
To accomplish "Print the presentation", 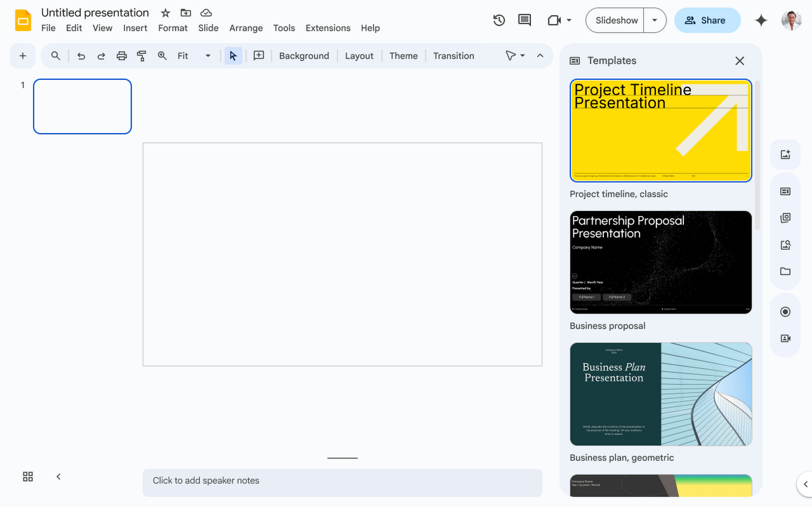I will click(122, 56).
